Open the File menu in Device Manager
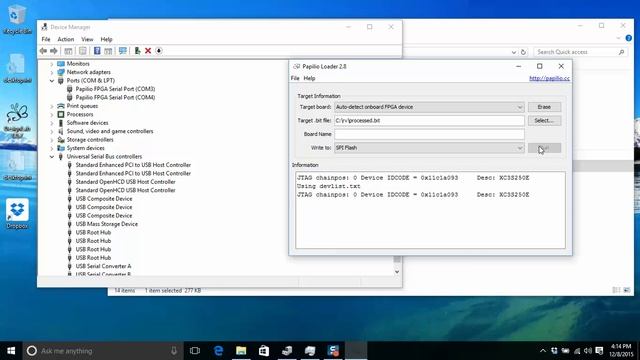The width and height of the screenshot is (640, 360). 46,39
